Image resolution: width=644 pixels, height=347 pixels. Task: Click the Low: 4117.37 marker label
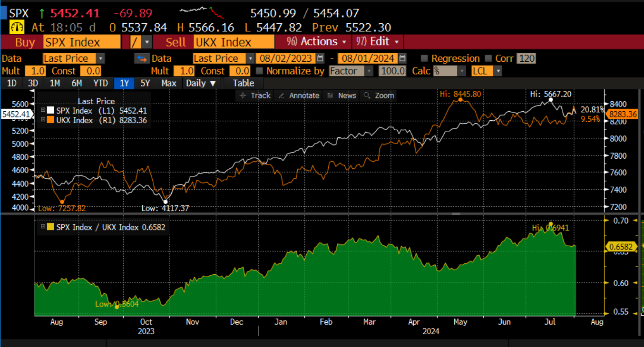click(x=166, y=208)
